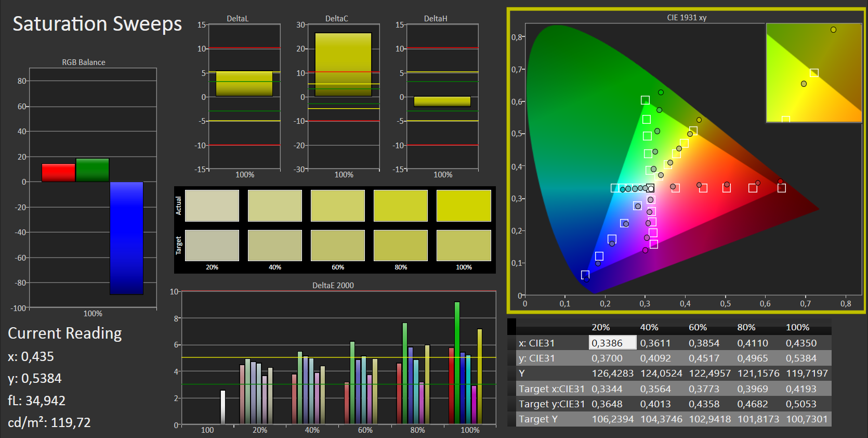Click the RGB Balance chart title
Screen dimensions: 868x438
coord(83,62)
